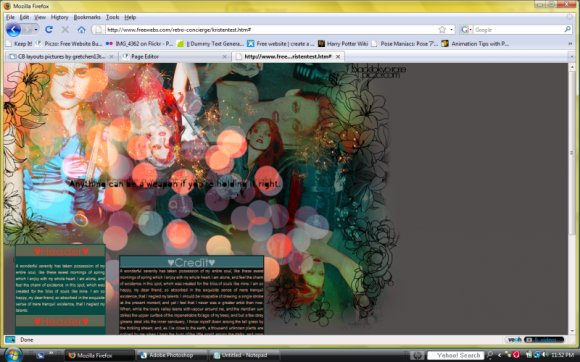
Task: Open the back/forward history dropdown arrow
Action: [36, 30]
